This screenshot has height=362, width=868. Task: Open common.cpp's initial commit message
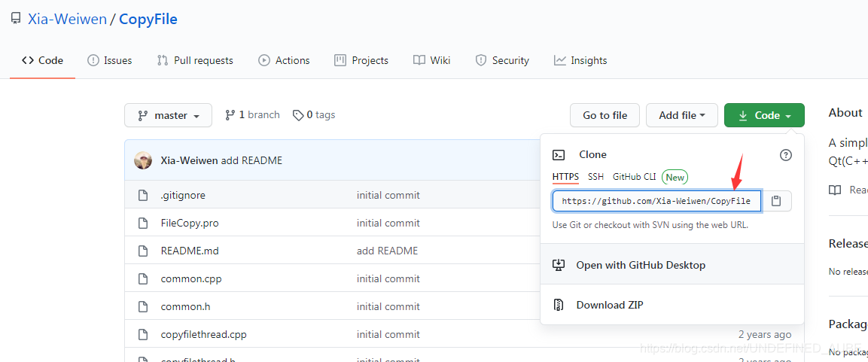click(x=388, y=278)
